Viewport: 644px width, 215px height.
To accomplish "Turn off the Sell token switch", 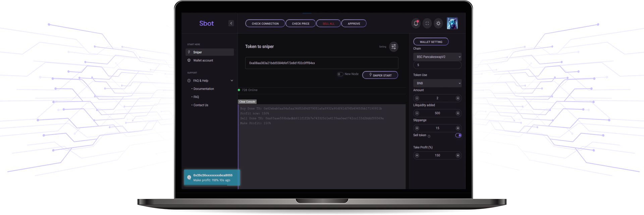I will (458, 136).
